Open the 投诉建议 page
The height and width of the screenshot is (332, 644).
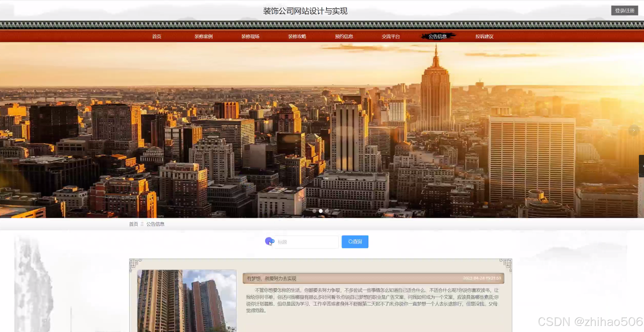click(484, 36)
